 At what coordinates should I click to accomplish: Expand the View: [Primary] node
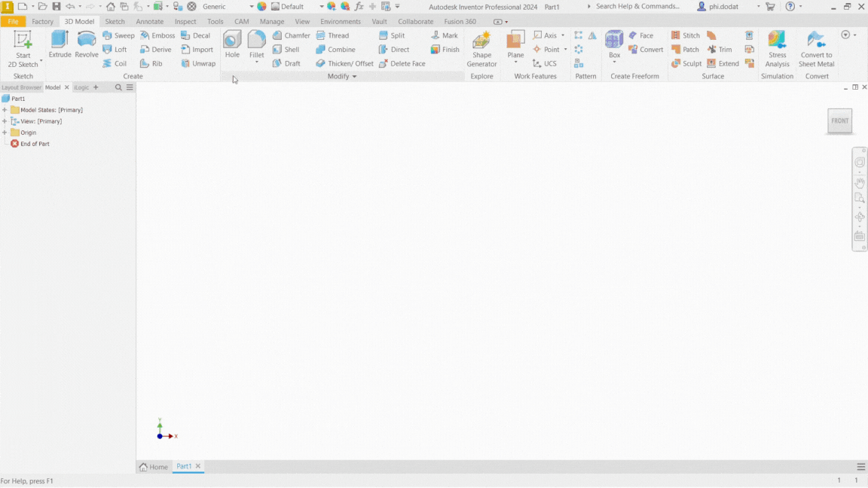pyautogui.click(x=5, y=121)
